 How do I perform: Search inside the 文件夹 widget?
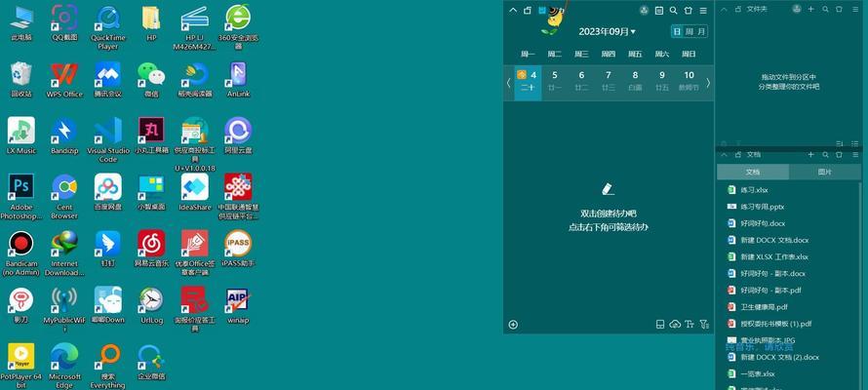[825, 9]
